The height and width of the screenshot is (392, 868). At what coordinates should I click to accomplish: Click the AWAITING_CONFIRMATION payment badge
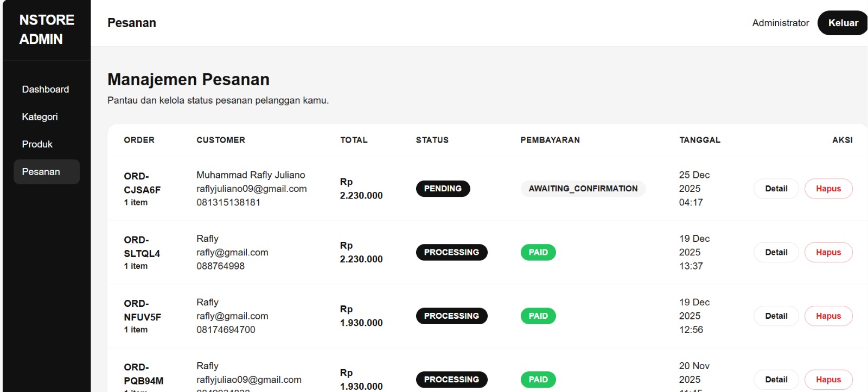583,189
